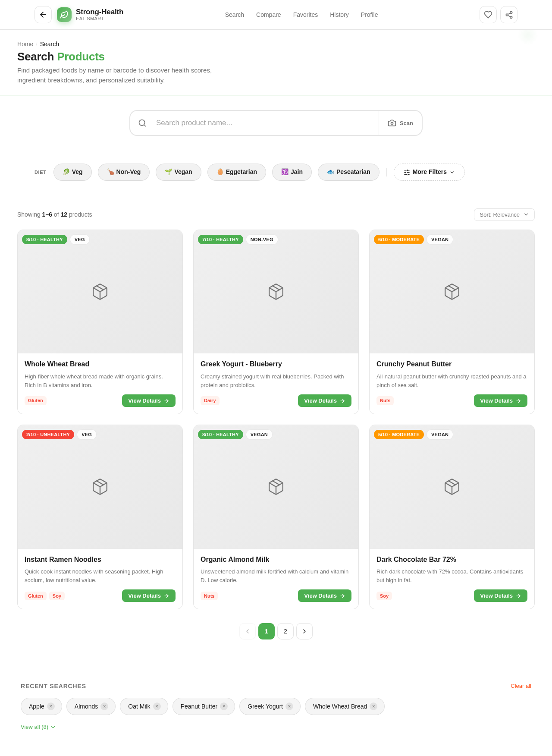Remove the Apple recent search
552x756 pixels.
[51, 706]
